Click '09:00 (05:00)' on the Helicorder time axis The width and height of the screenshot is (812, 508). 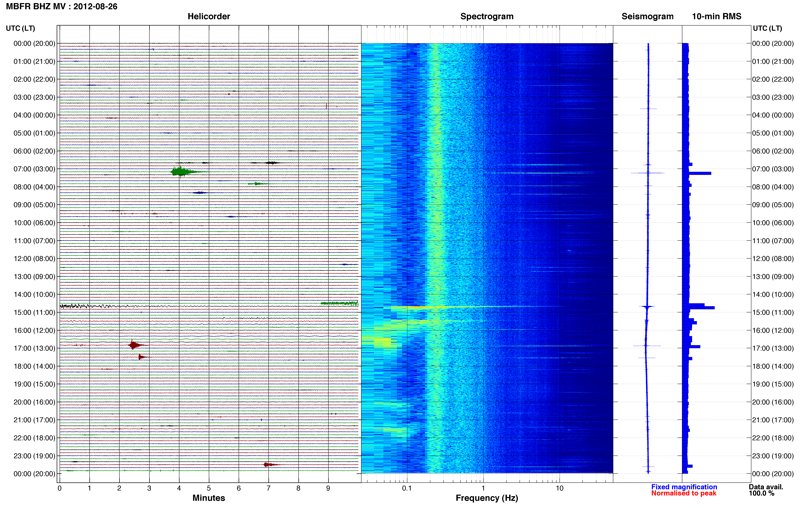pos(34,205)
